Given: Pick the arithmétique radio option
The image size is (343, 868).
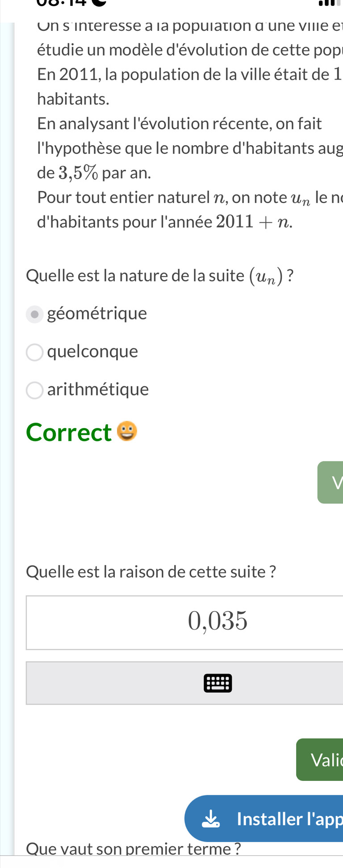Looking at the screenshot, I should [35, 390].
